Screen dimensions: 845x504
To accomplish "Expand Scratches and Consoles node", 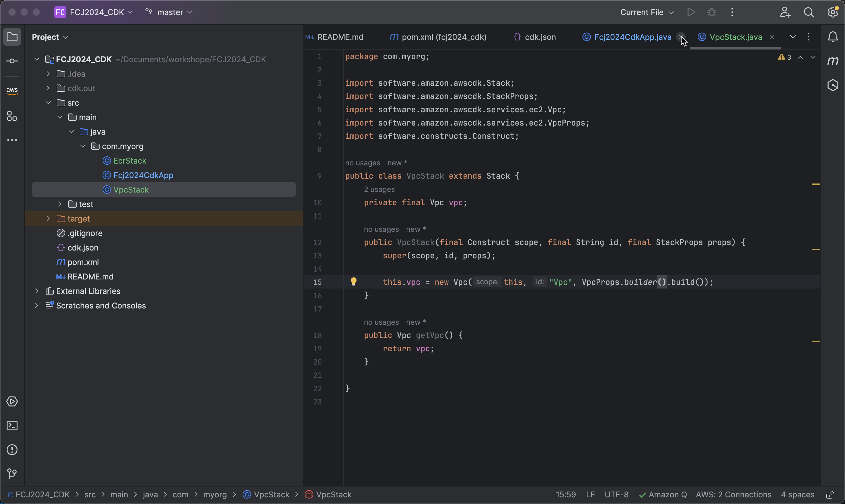I will pyautogui.click(x=37, y=306).
